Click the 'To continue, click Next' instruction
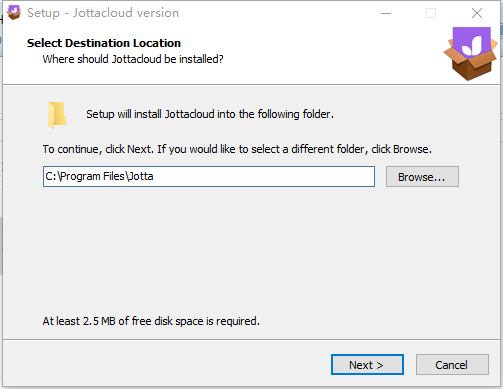This screenshot has height=389, width=503. click(x=237, y=149)
